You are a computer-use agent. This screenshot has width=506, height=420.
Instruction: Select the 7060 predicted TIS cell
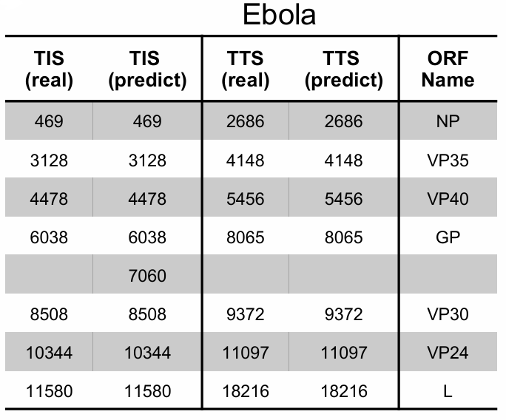[147, 276]
